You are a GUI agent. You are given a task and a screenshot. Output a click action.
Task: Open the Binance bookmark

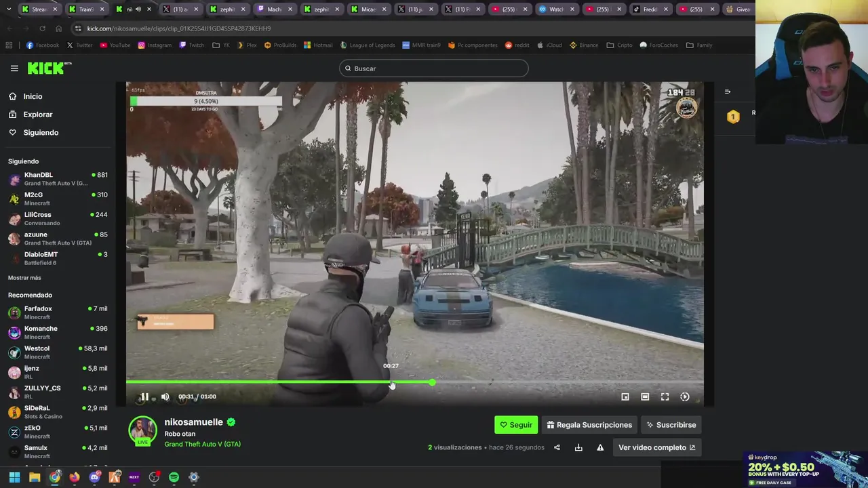[x=584, y=45]
